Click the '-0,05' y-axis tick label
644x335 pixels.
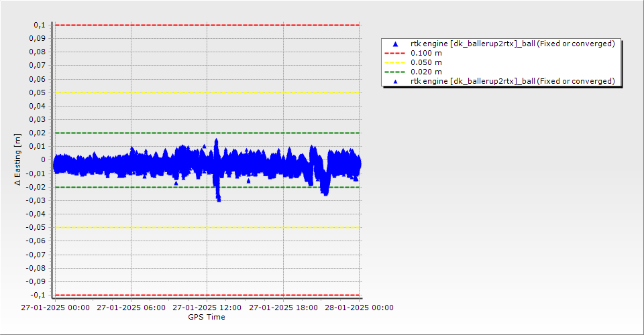[x=36, y=227]
